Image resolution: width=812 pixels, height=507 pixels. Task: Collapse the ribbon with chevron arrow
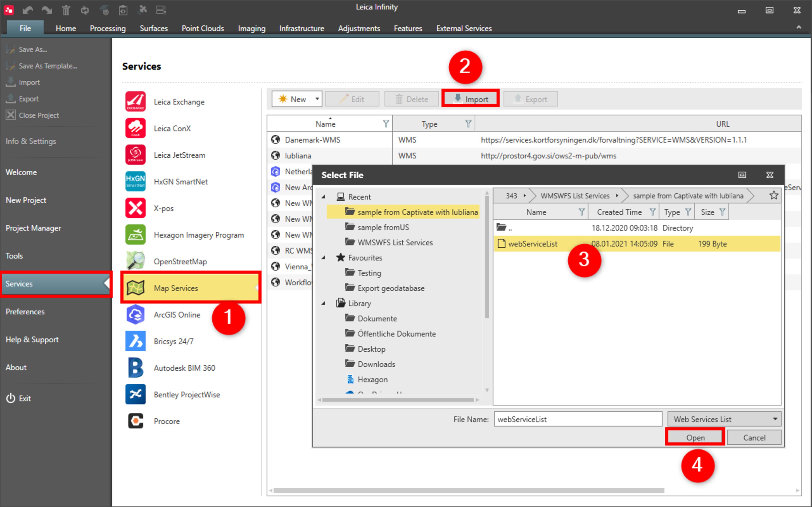[799, 27]
